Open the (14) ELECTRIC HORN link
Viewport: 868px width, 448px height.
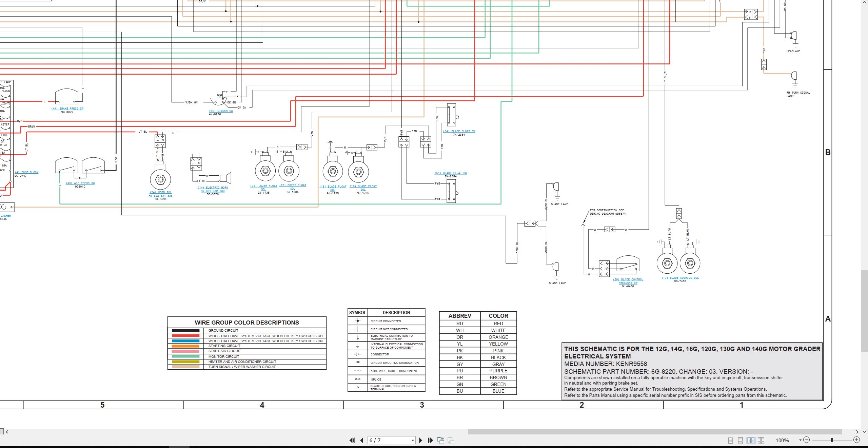click(213, 189)
